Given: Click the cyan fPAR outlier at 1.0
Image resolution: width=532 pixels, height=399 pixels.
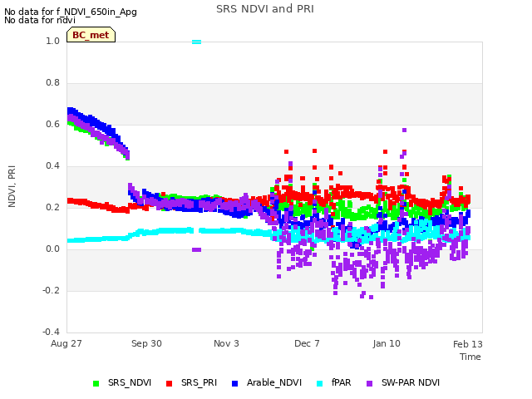Looking at the screenshot, I should pos(196,42).
